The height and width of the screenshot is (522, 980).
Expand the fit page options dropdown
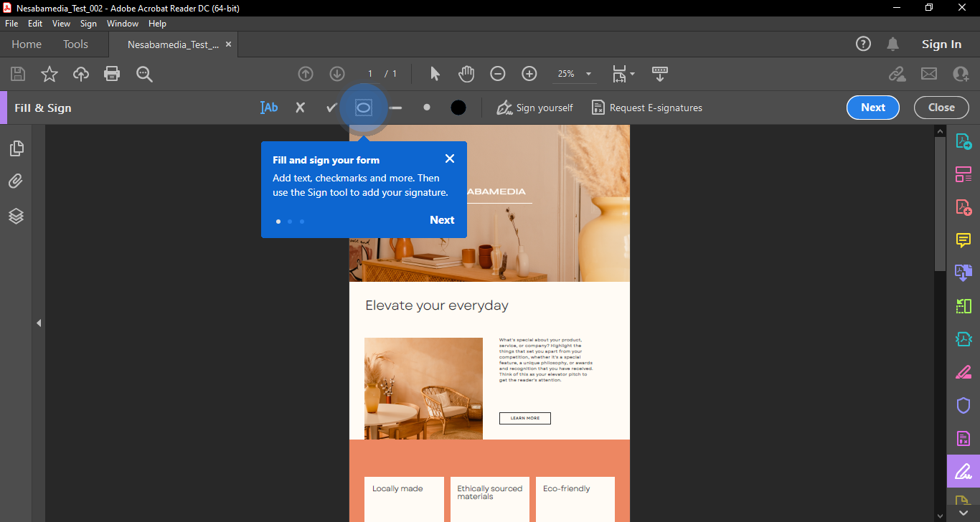click(632, 74)
